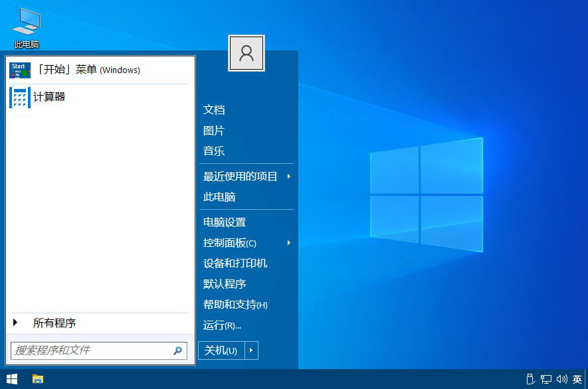Open File Explorer from the taskbar
588x389 pixels.
click(x=38, y=380)
